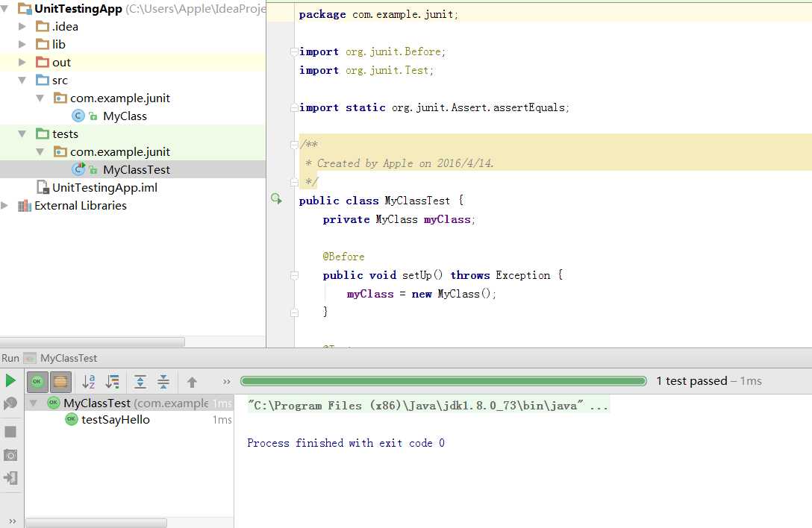Stop the running process button
The width and height of the screenshot is (812, 528).
point(10,432)
